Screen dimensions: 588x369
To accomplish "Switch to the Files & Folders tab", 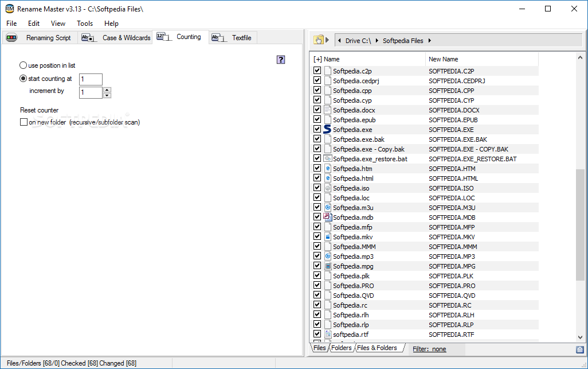I will pyautogui.click(x=377, y=348).
